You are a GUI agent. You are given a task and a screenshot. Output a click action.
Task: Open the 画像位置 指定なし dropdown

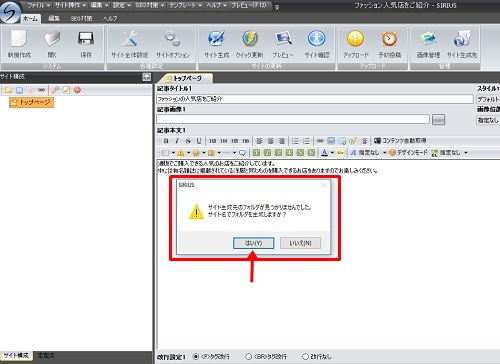click(x=488, y=120)
